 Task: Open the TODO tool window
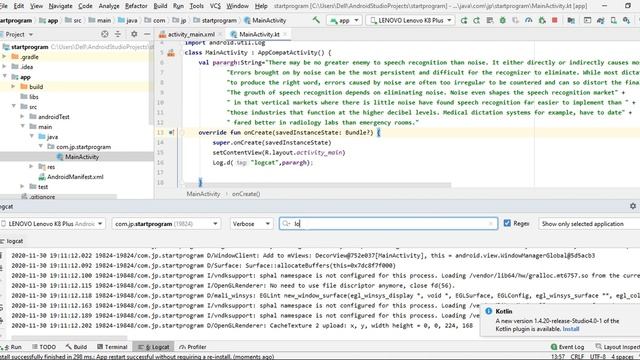tap(44, 347)
